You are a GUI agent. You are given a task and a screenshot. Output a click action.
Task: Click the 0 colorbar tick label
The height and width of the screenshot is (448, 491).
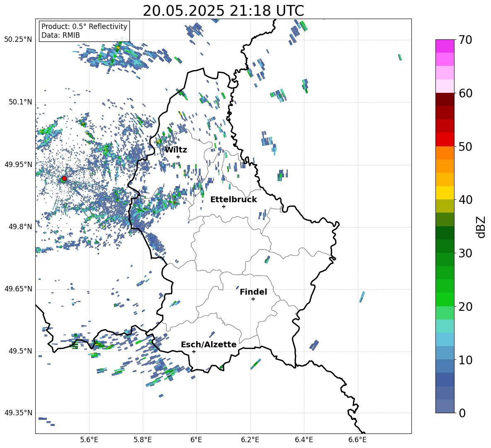point(462,413)
